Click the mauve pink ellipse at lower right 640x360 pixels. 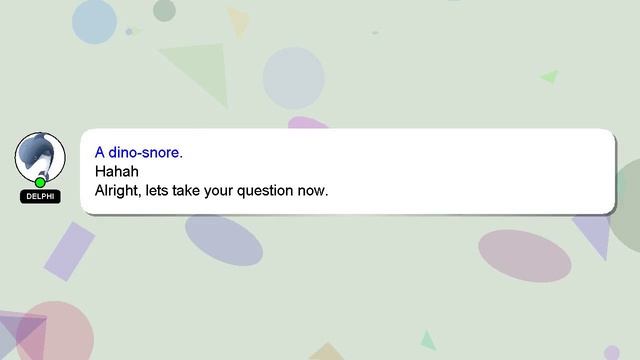(524, 256)
